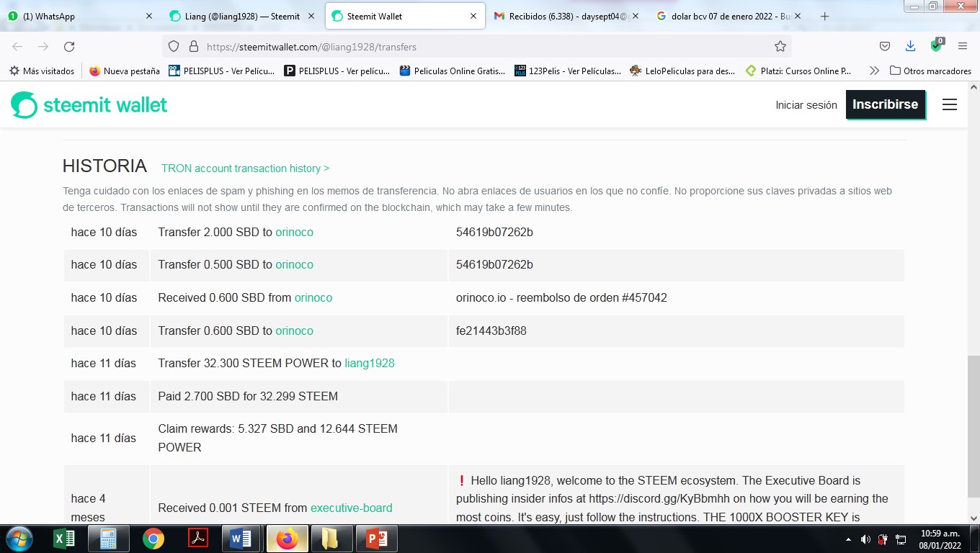The image size is (980, 553).
Task: Open orinoco link in Received 0.600 SBD row
Action: pos(313,297)
